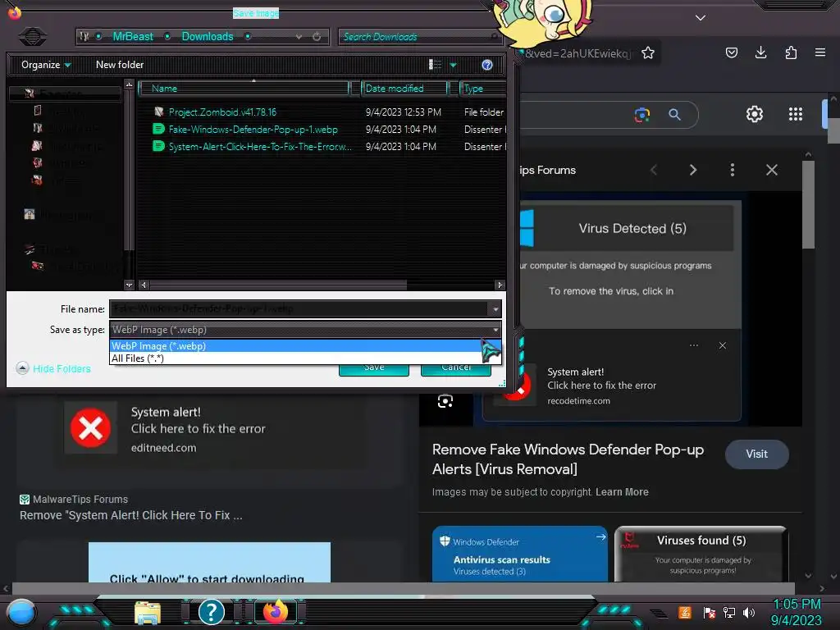This screenshot has width=840, height=630.
Task: Go to previous image with left chevron
Action: [x=654, y=170]
